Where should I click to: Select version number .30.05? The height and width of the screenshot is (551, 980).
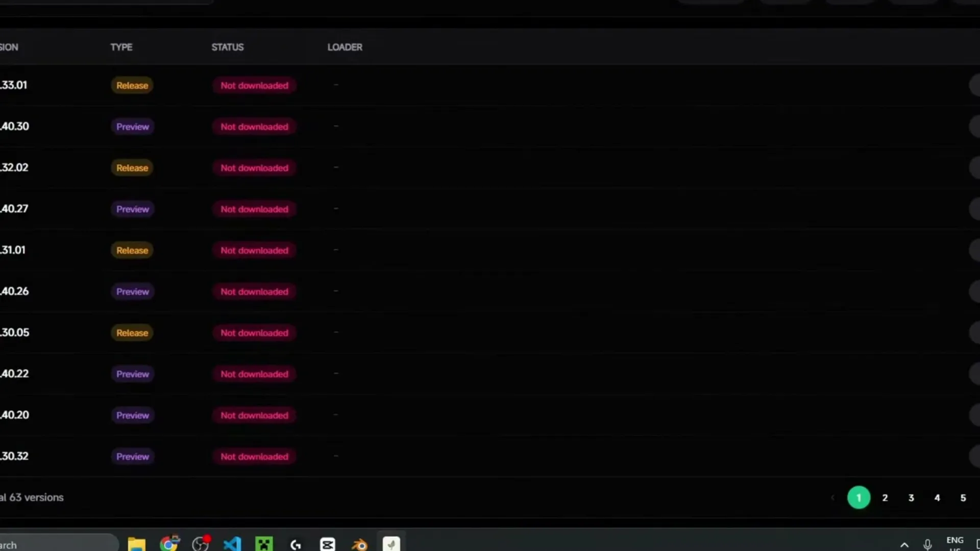[x=14, y=333]
